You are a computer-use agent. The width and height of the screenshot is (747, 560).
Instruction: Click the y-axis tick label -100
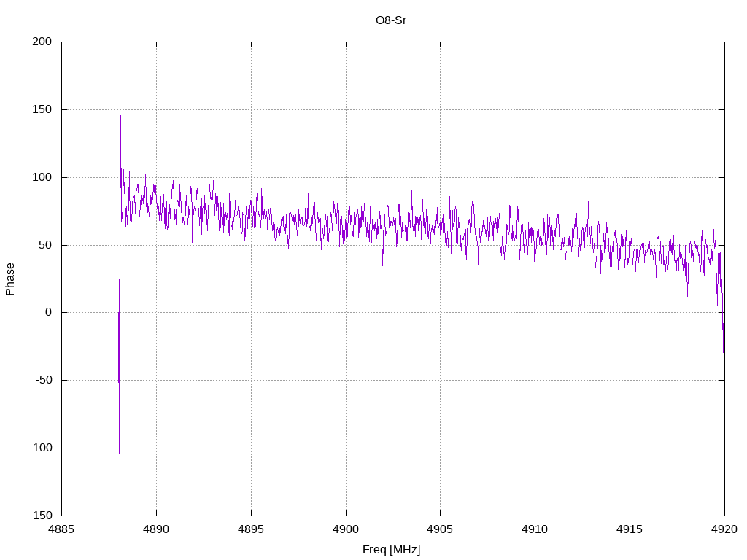pos(41,448)
